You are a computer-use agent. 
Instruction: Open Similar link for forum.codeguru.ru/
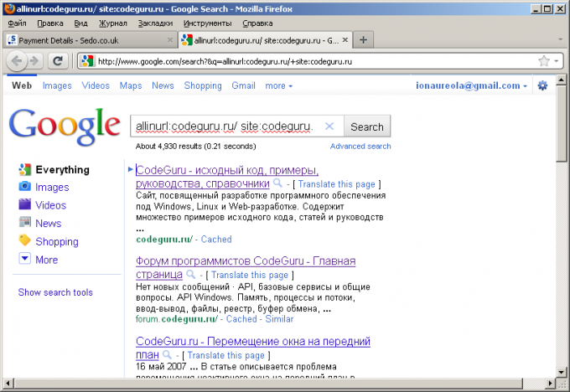pos(279,319)
